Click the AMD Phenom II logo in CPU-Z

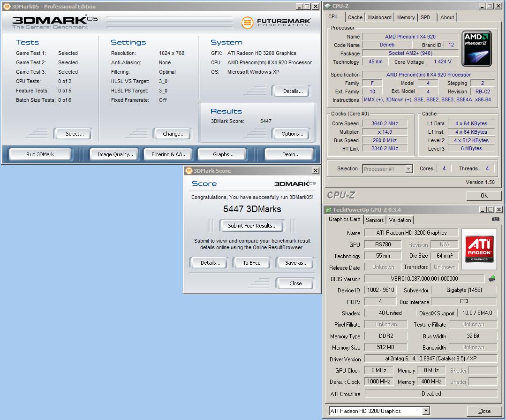click(476, 48)
